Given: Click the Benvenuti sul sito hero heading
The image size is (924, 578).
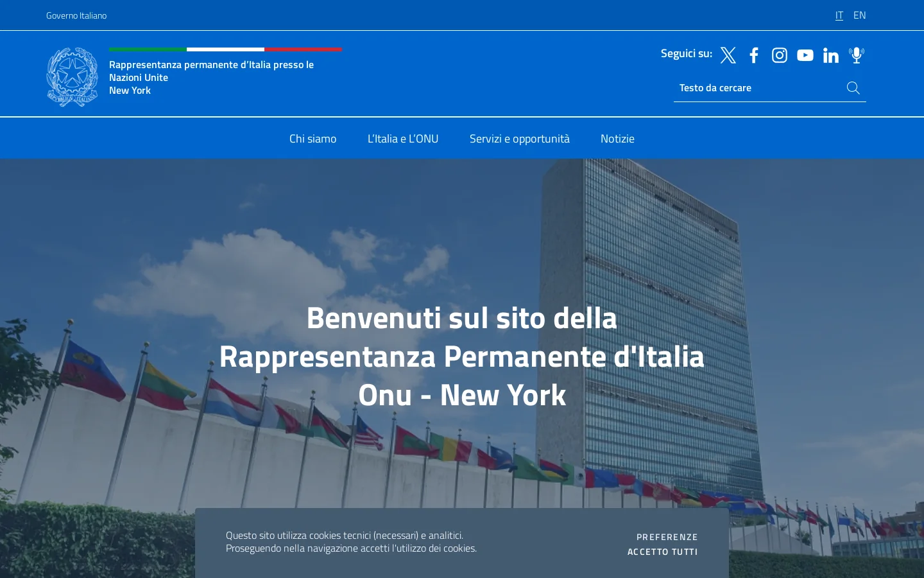Looking at the screenshot, I should point(462,356).
